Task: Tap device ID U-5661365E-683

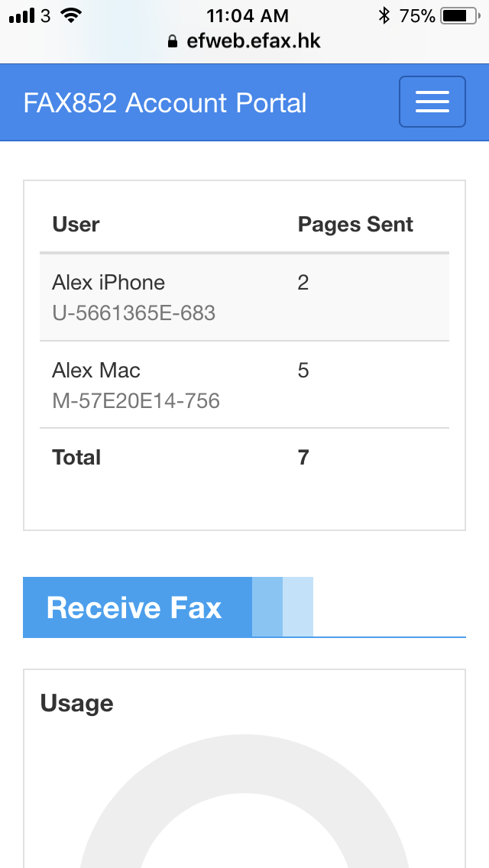Action: [134, 313]
